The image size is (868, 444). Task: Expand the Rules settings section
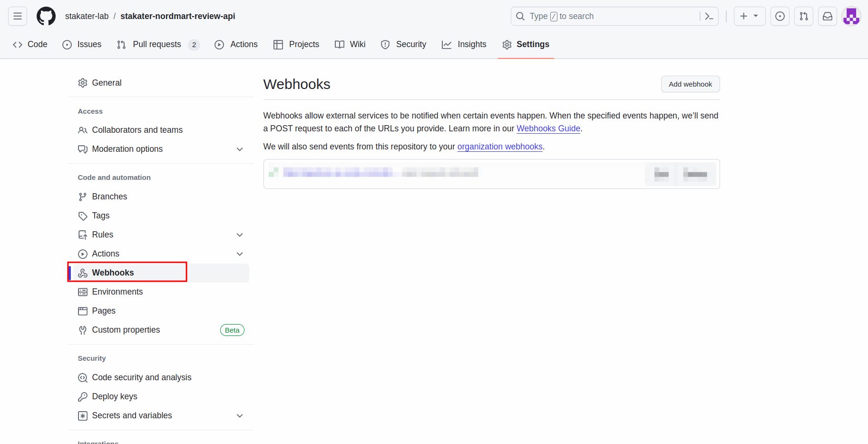(x=240, y=235)
